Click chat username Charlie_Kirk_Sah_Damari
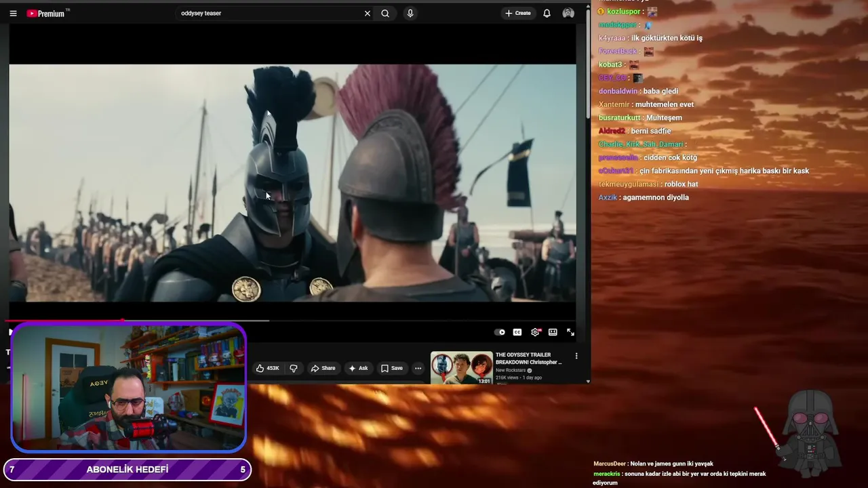Viewport: 868px width, 488px height. [641, 144]
